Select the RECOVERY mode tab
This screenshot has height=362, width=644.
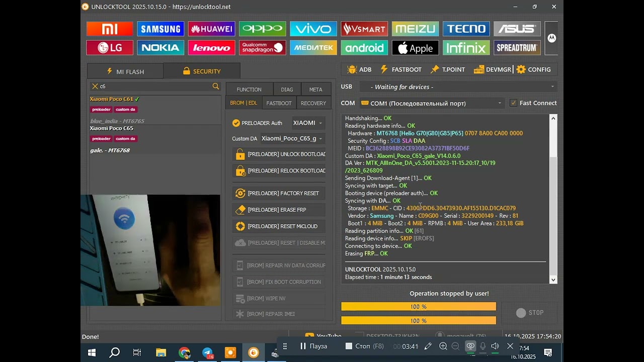[x=313, y=103]
